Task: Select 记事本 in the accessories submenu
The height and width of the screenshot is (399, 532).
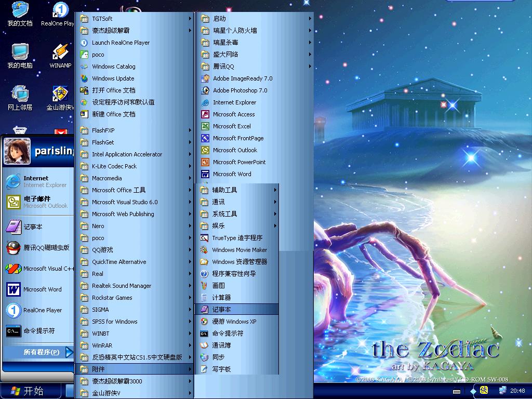Action: [x=237, y=310]
